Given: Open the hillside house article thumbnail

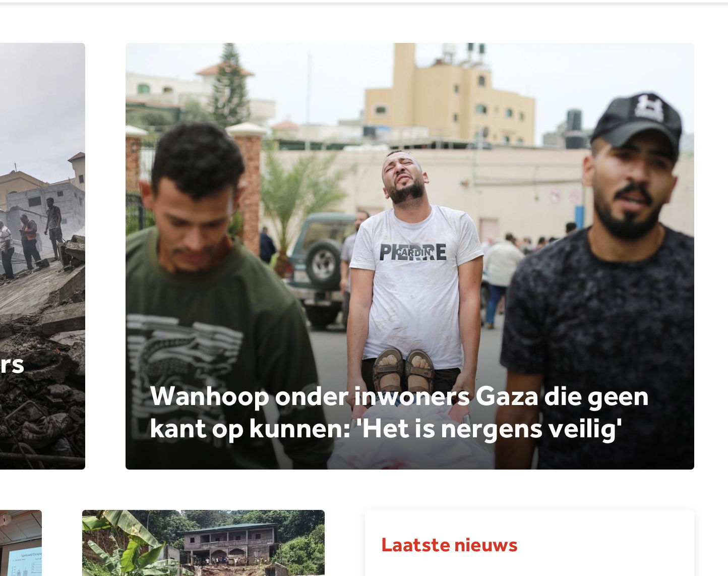Looking at the screenshot, I should pos(203,543).
